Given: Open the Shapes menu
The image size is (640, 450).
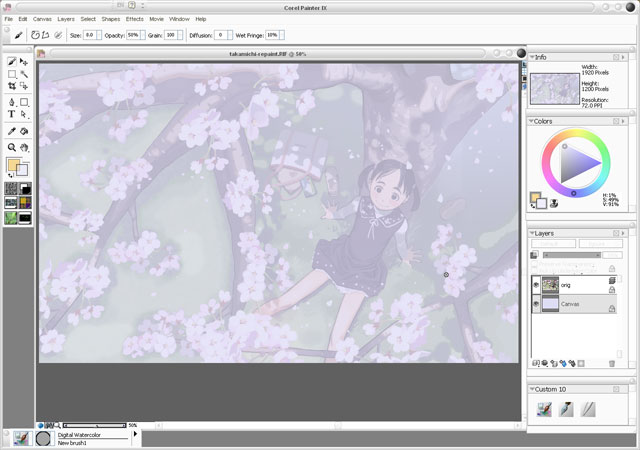Looking at the screenshot, I should (x=111, y=19).
